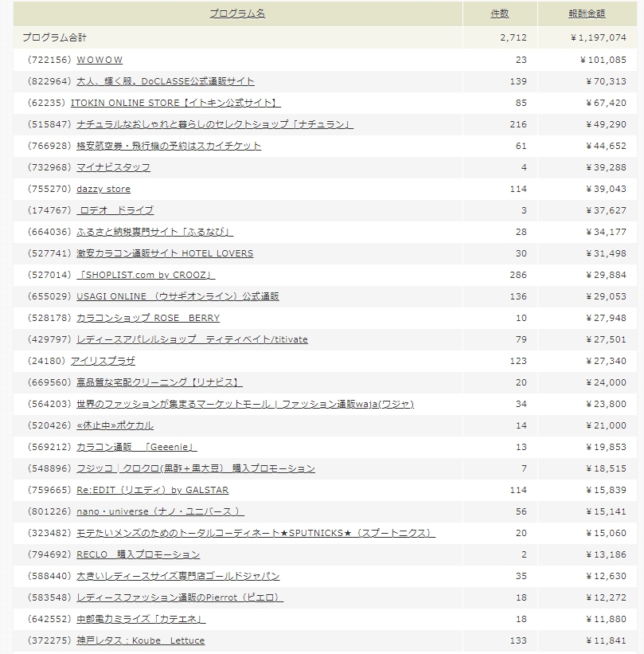This screenshot has width=644, height=654.
Task: Select WOWOW reward ¥101,085
Action: point(603,60)
